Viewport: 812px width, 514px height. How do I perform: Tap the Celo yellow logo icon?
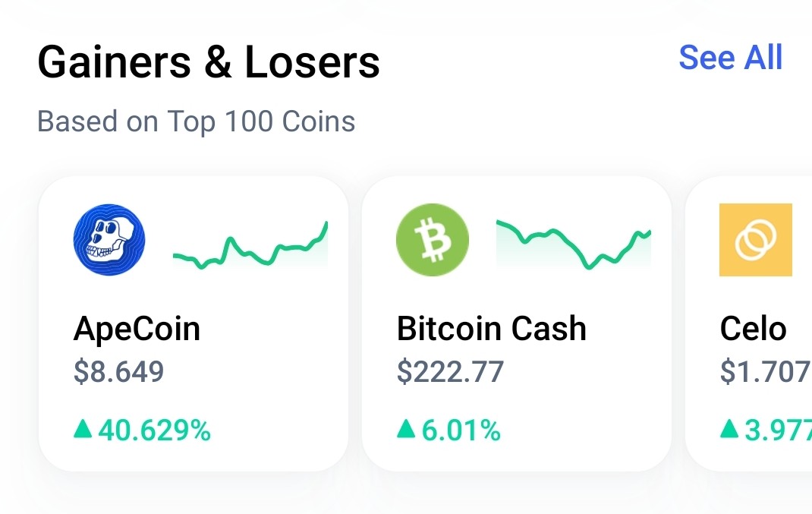[x=756, y=239]
